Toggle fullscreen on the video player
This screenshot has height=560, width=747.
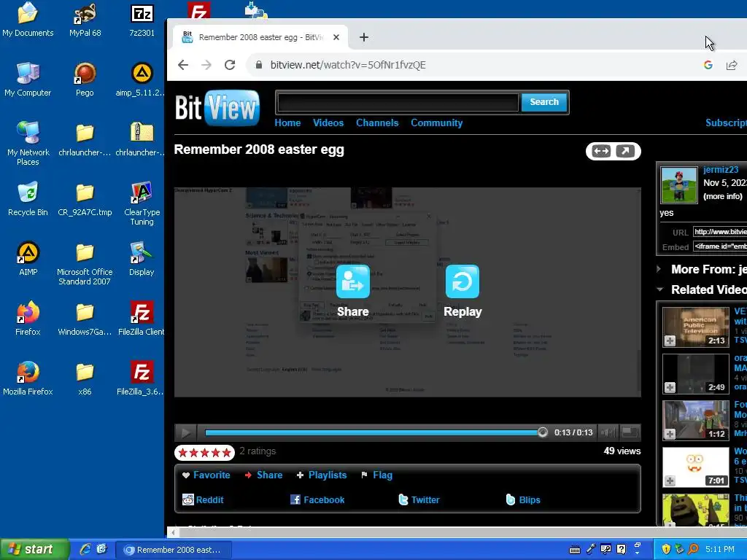pyautogui.click(x=630, y=432)
